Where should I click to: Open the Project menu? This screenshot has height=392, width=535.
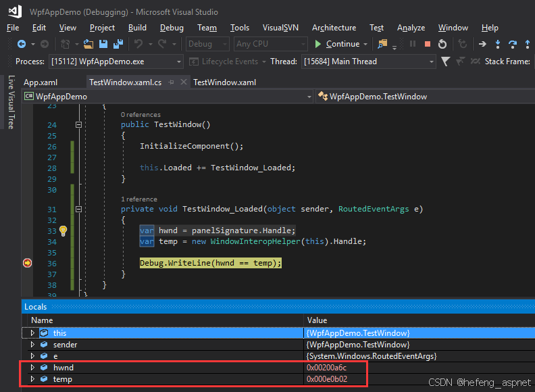(102, 28)
